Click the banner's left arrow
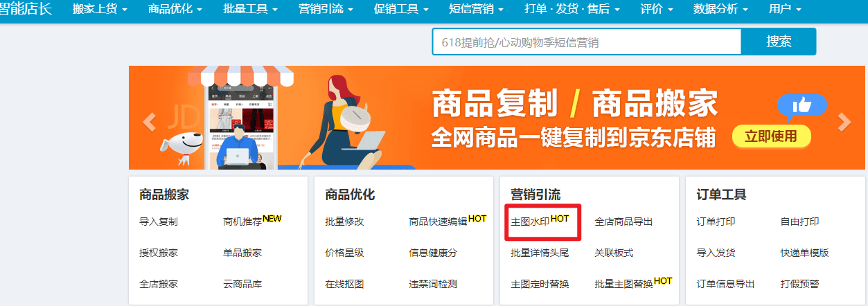The width and height of the screenshot is (868, 306). pyautogui.click(x=149, y=122)
